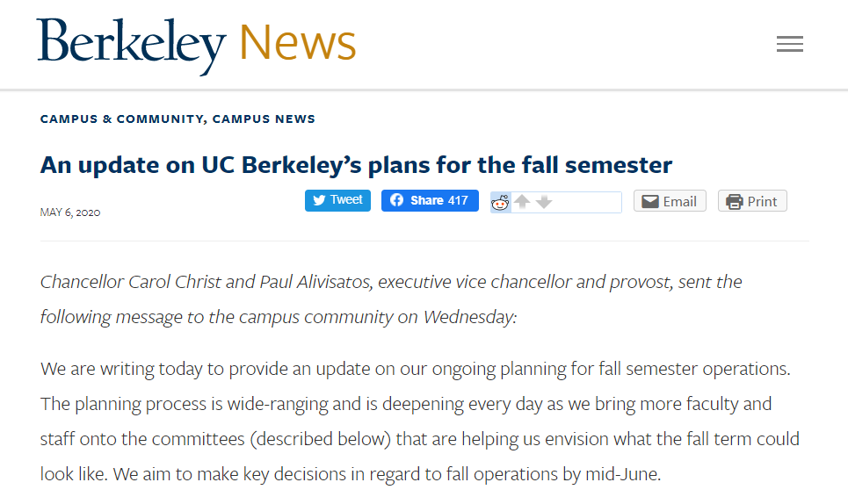The height and width of the screenshot is (504, 848).
Task: Click the word News in the logo
Action: tap(297, 43)
